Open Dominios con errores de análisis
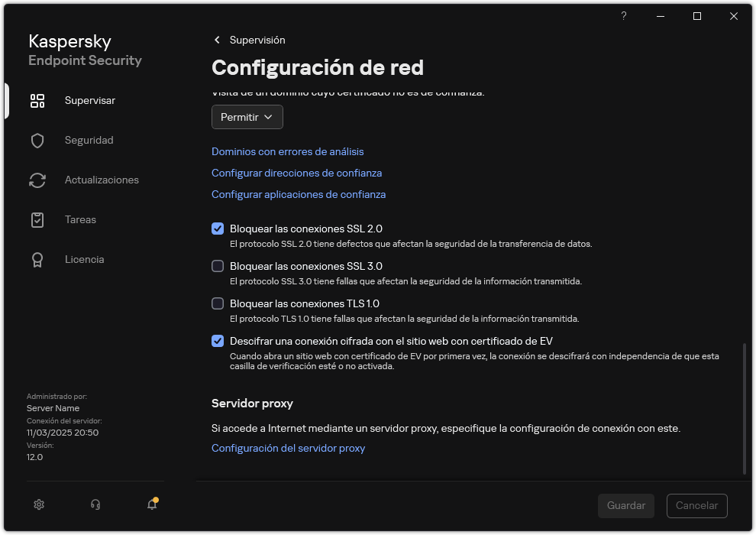Screen dimensions: 756x535 (287, 151)
